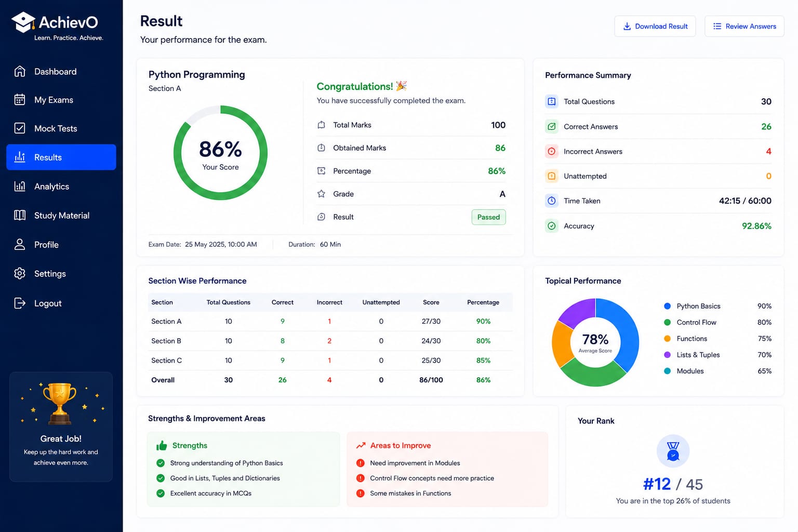This screenshot has width=798, height=532.
Task: Click the Dashboard home icon
Action: point(20,71)
